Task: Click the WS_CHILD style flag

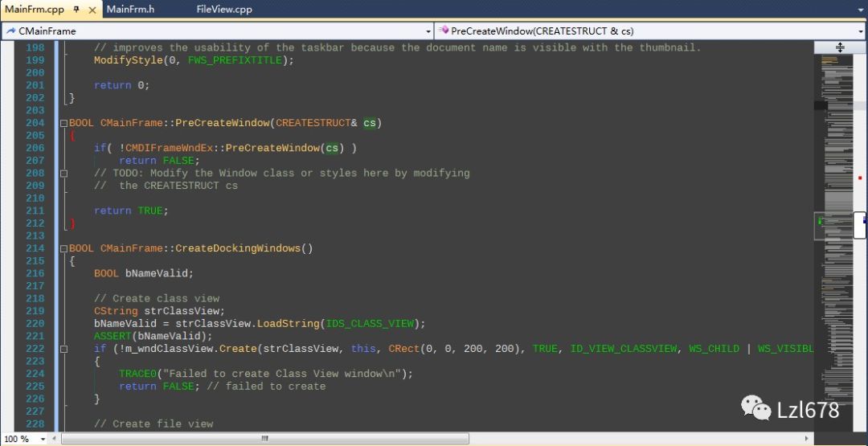Action: (x=714, y=349)
